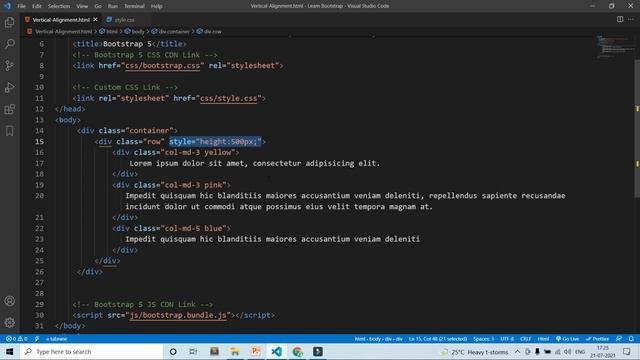The width and height of the screenshot is (640, 360).
Task: Open the Windows Action Center icon
Action: tap(627, 352)
